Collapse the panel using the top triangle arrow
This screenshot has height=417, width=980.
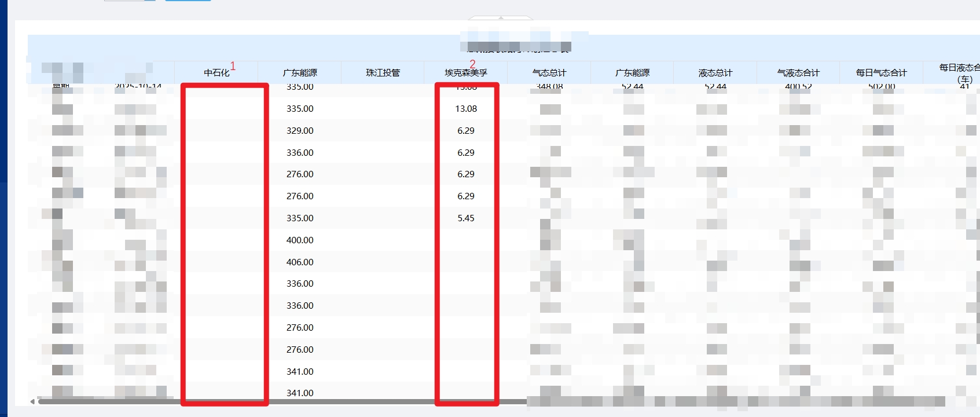pyautogui.click(x=501, y=18)
